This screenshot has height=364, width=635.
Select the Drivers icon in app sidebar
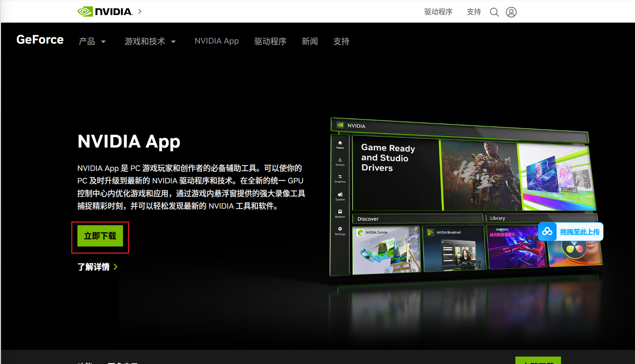(x=340, y=162)
